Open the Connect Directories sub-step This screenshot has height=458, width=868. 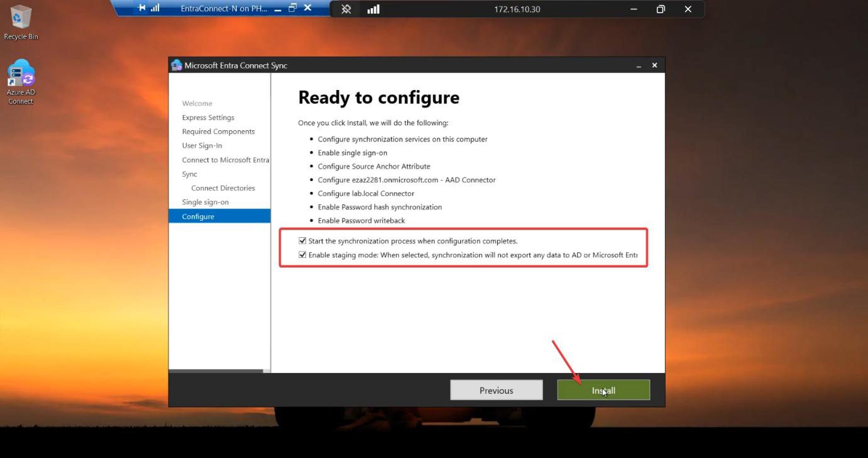(223, 188)
